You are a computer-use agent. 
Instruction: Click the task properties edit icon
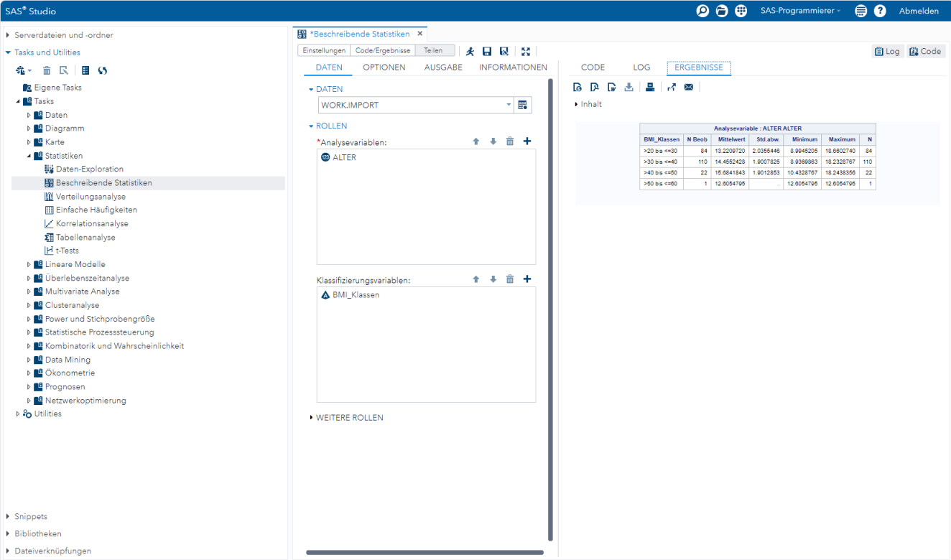[x=64, y=70]
